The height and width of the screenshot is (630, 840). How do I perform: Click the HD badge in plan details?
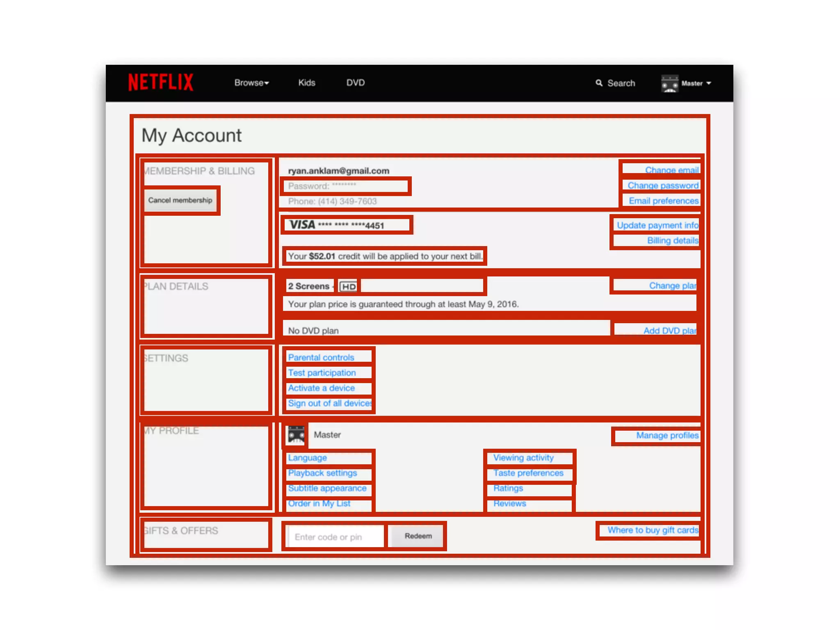(349, 286)
